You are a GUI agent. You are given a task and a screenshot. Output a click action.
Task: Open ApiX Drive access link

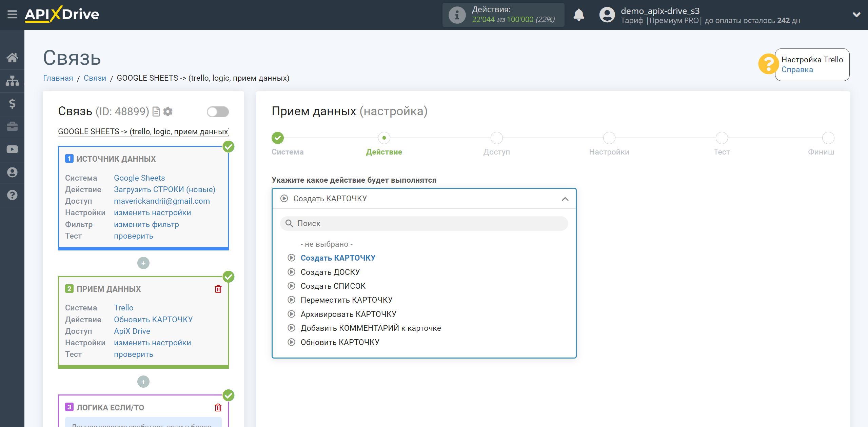[132, 331]
